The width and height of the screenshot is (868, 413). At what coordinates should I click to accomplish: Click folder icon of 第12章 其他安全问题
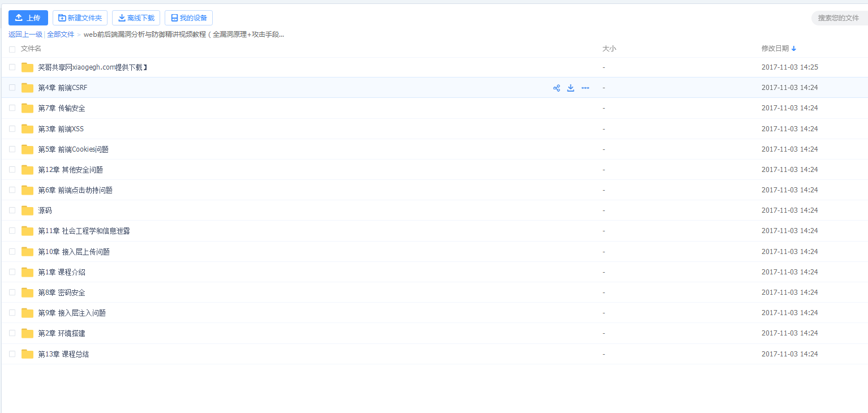pyautogui.click(x=28, y=170)
